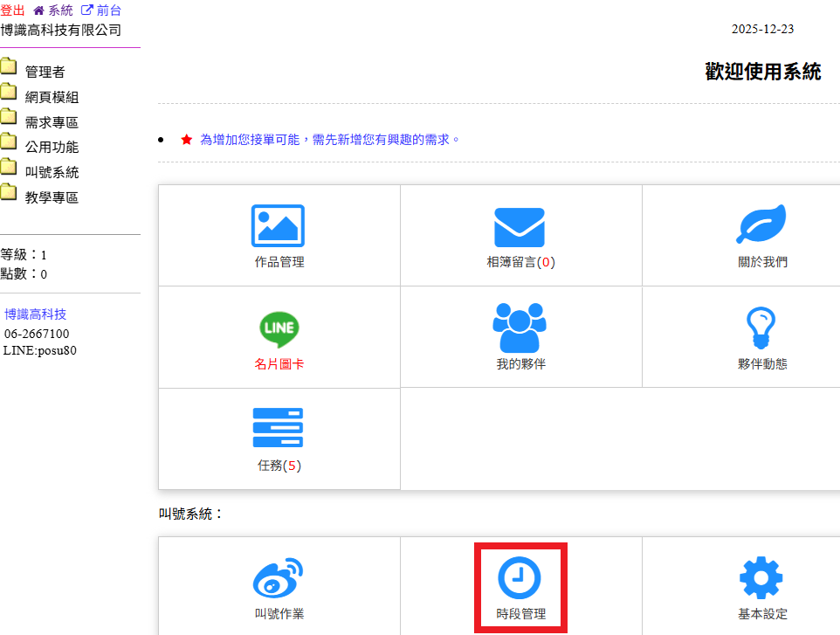This screenshot has width=840, height=635.
Task: Open the 前台 external link
Action: pyautogui.click(x=101, y=10)
